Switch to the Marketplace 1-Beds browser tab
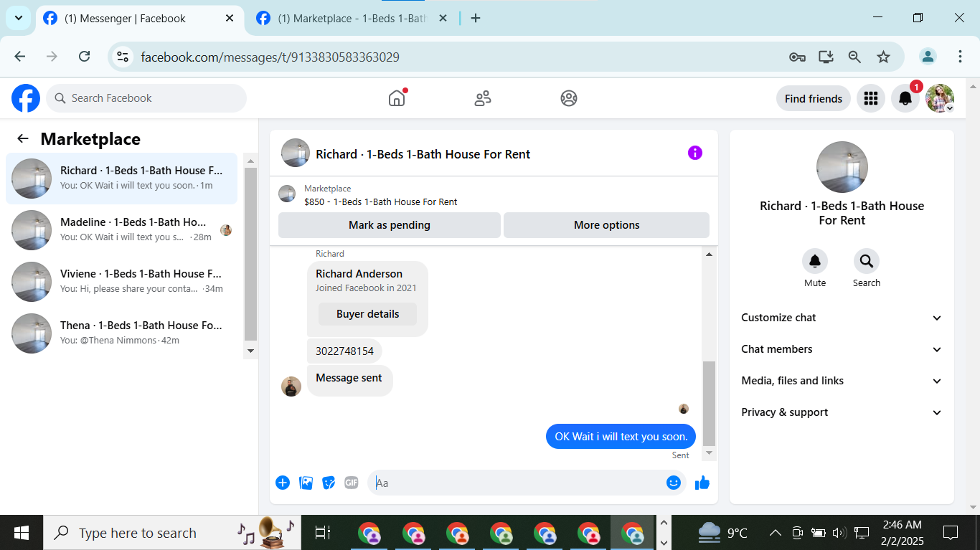The image size is (980, 550). [x=352, y=19]
